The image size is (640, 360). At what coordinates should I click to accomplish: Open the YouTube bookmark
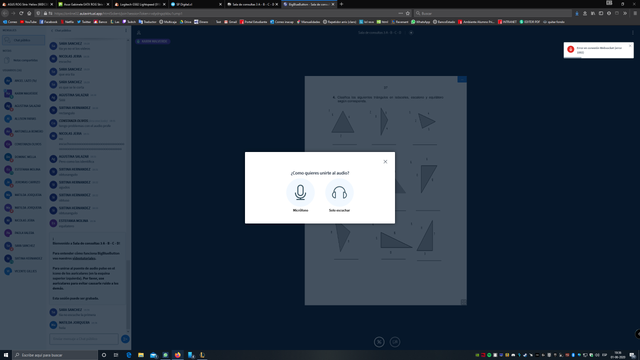click(28, 22)
